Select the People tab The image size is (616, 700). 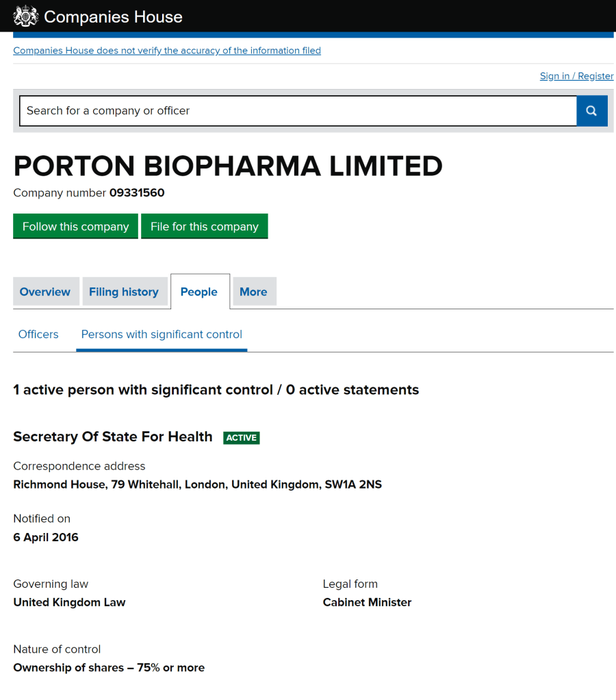(199, 292)
